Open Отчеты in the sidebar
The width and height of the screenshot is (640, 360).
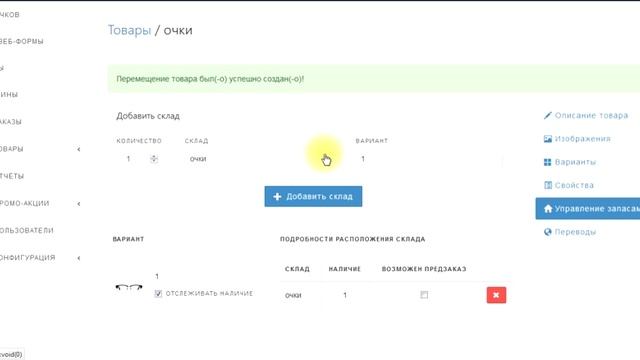[x=12, y=176]
